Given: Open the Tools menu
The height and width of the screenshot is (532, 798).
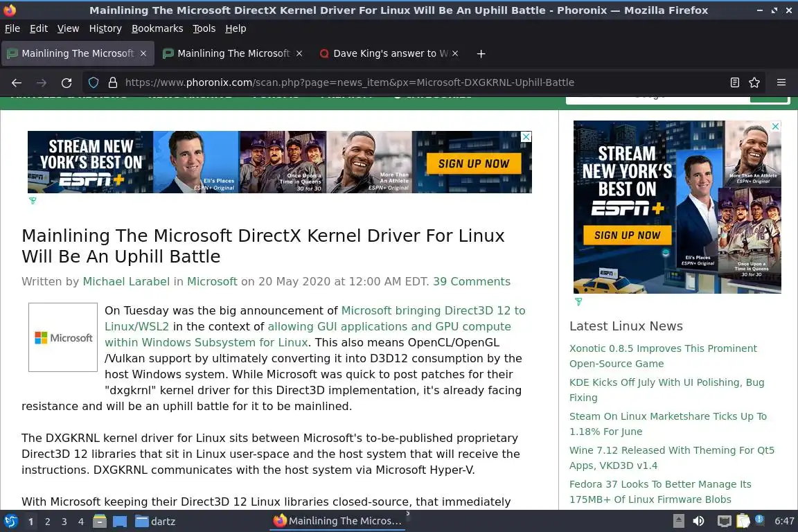Looking at the screenshot, I should pyautogui.click(x=204, y=28).
